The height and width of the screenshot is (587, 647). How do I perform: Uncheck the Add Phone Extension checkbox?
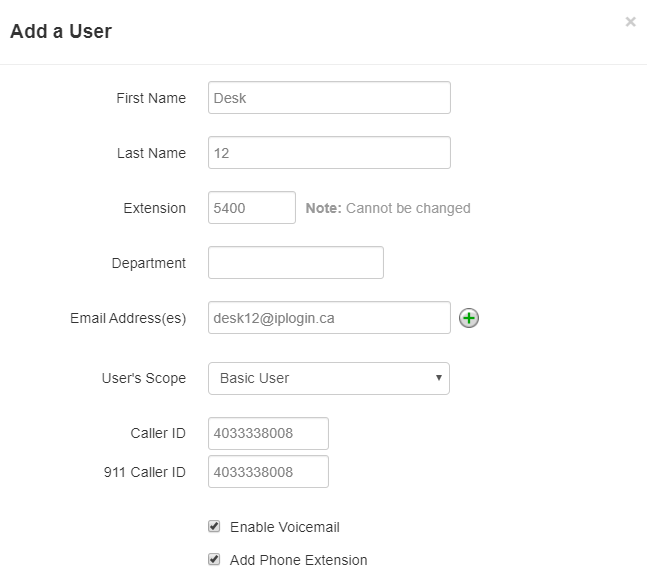coord(214,559)
